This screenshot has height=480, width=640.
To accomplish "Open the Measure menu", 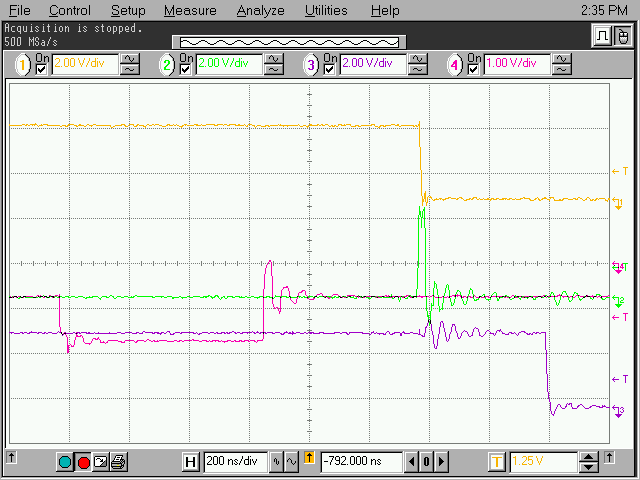I will pos(190,11).
